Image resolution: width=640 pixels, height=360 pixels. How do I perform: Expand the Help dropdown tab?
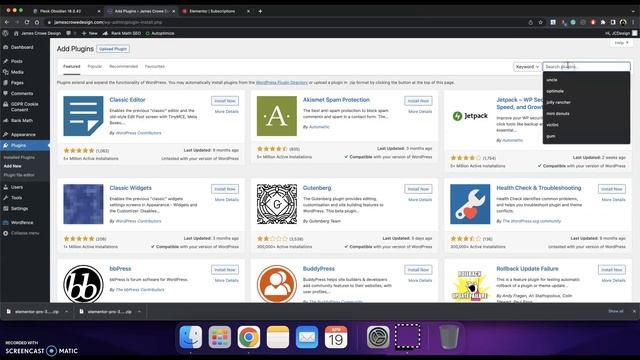click(x=621, y=43)
